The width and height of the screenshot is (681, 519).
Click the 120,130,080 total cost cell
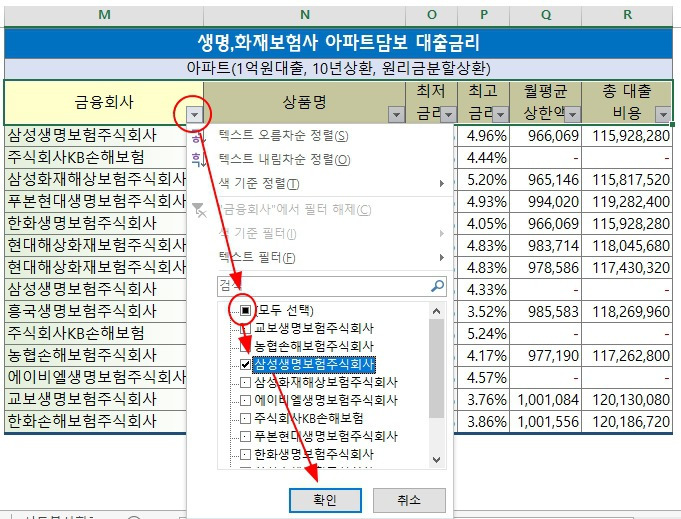click(x=627, y=399)
